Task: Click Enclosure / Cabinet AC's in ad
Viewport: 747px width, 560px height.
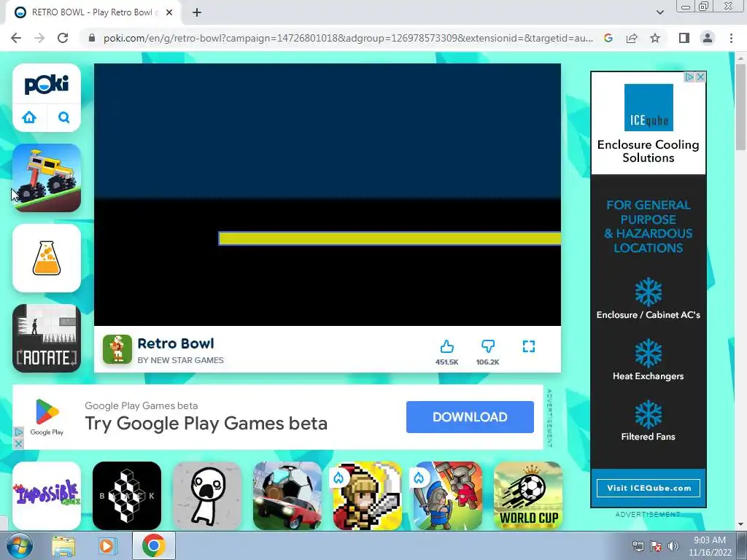Action: pyautogui.click(x=648, y=315)
